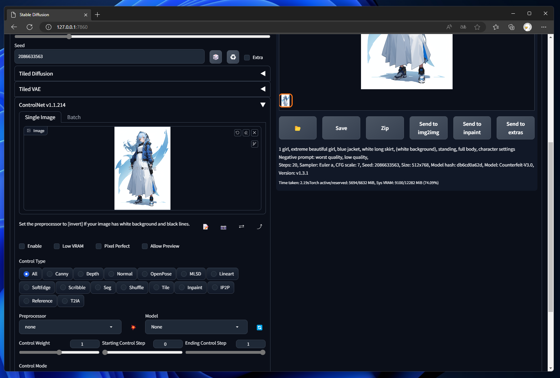Select the SoftEdge control type
Viewport: 560px width, 378px height.
(37, 288)
